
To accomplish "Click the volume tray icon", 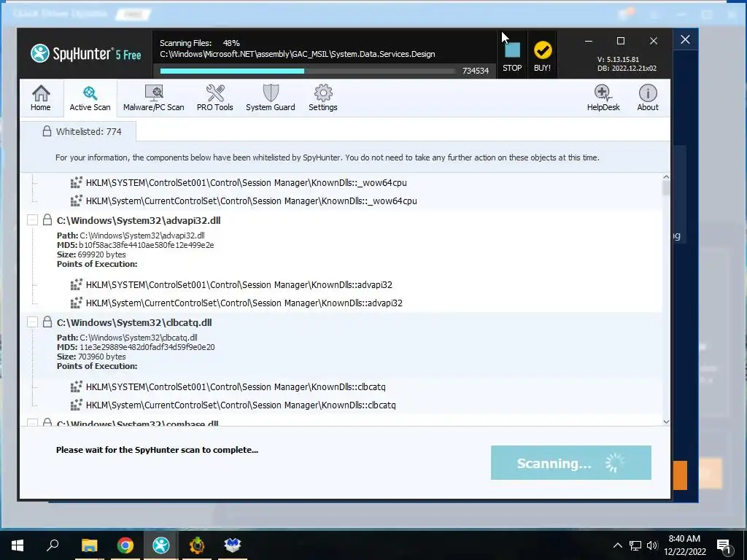I will click(652, 545).
